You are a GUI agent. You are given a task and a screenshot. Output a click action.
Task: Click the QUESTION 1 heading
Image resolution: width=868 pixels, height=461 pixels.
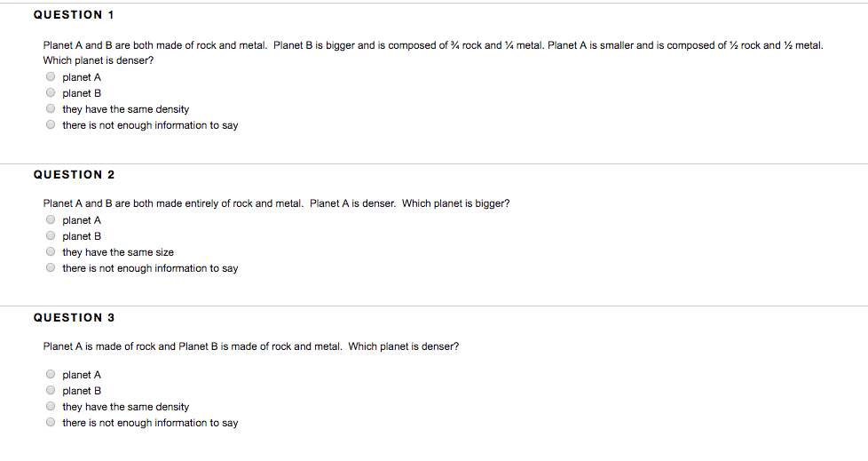pos(74,15)
